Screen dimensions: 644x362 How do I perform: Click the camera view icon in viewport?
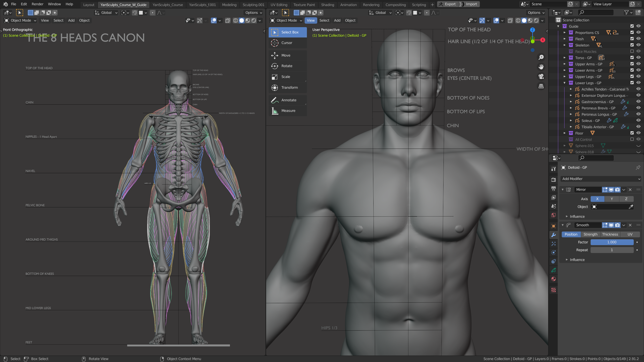point(541,77)
